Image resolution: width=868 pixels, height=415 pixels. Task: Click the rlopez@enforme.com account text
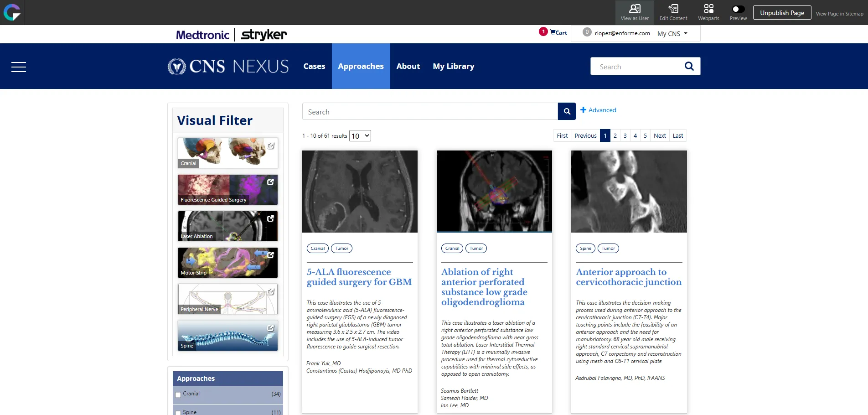pos(622,33)
